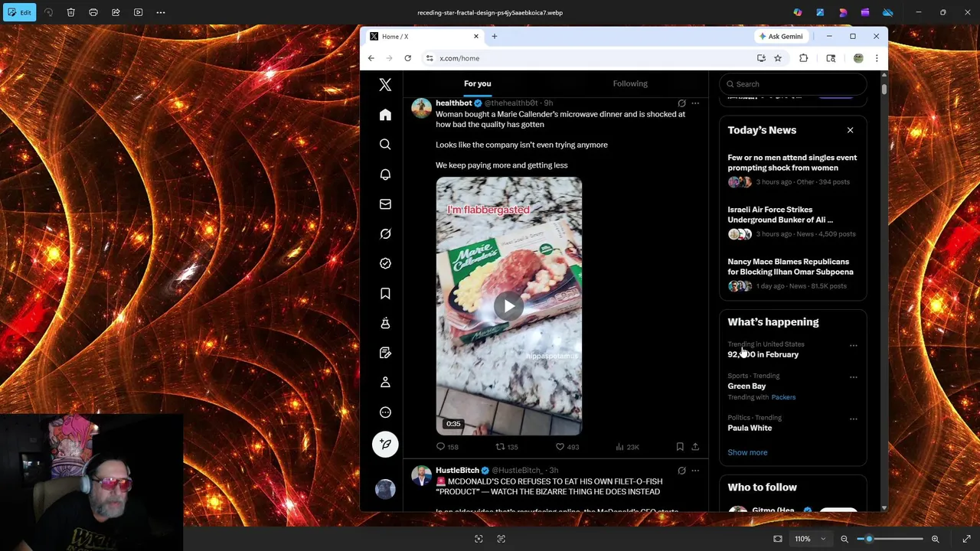Click the rotate icon in Photos toolbar
Screen dimensions: 980x551
pos(48,12)
